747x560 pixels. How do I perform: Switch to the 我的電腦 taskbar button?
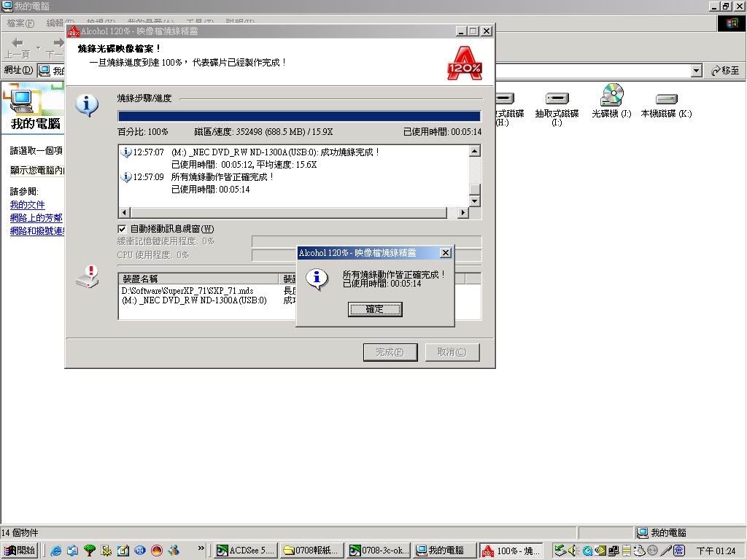(445, 551)
